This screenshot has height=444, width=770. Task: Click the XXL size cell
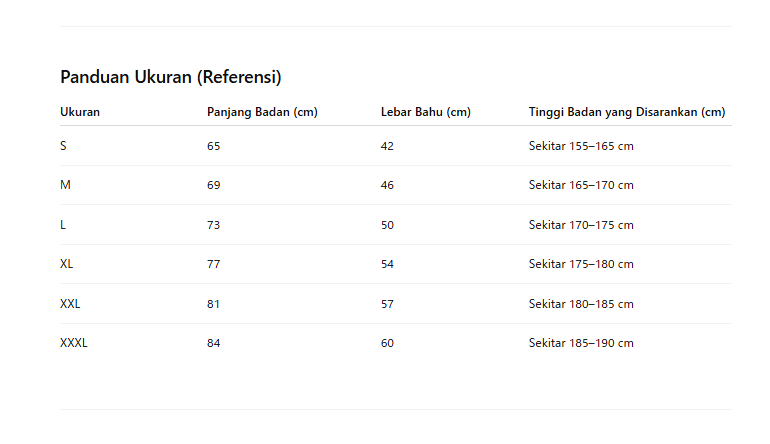[x=70, y=304]
